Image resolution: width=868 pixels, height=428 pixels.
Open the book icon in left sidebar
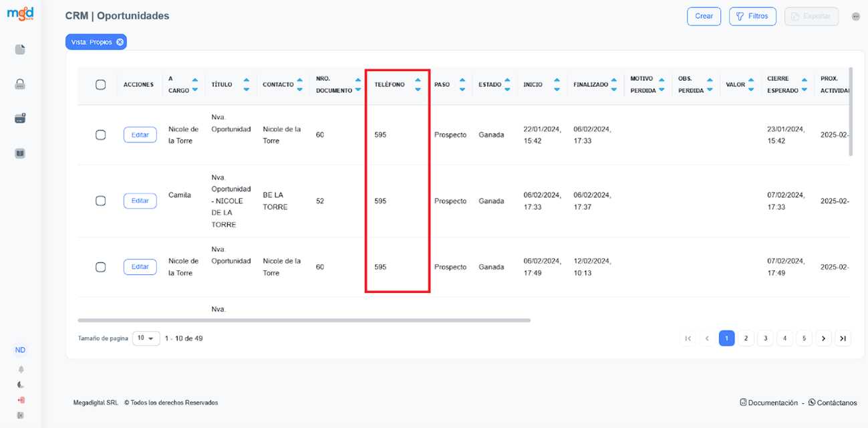click(x=20, y=153)
